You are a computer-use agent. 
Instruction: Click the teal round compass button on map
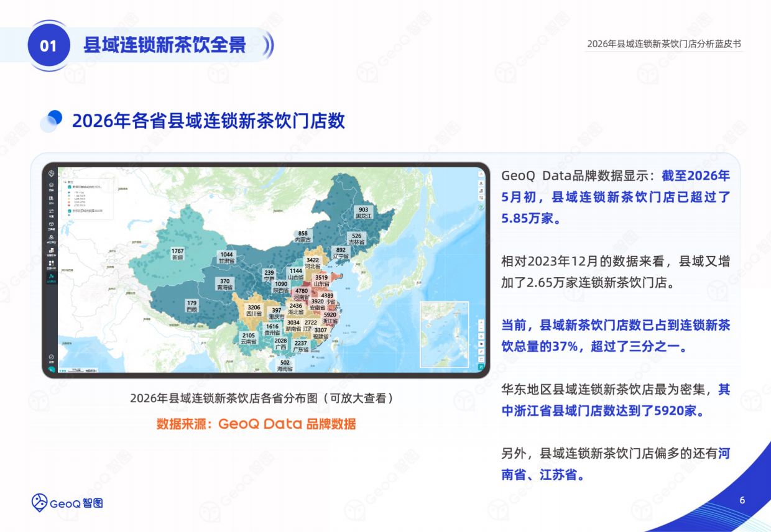pyautogui.click(x=481, y=206)
